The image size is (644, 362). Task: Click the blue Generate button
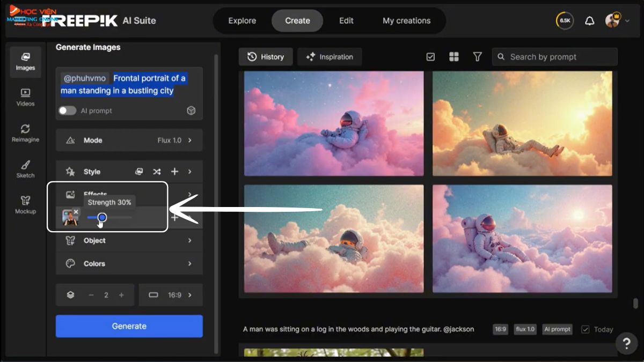pos(129,326)
